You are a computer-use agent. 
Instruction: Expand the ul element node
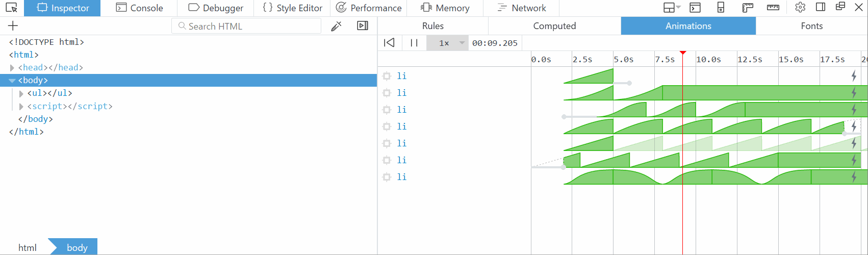click(x=21, y=93)
